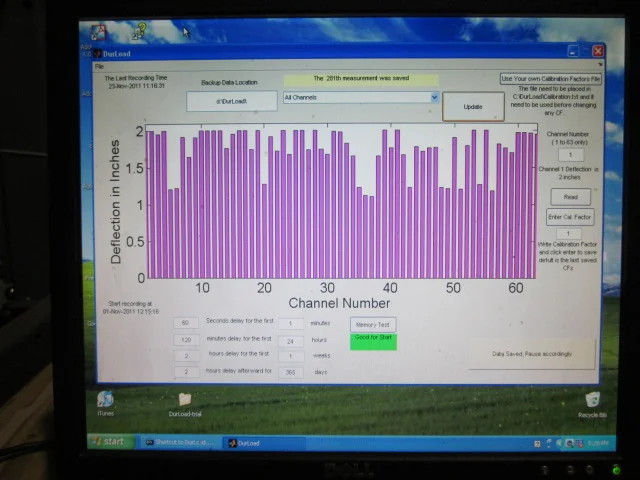Click the question mark desktop shortcut icon
The height and width of the screenshot is (480, 640).
click(x=139, y=32)
